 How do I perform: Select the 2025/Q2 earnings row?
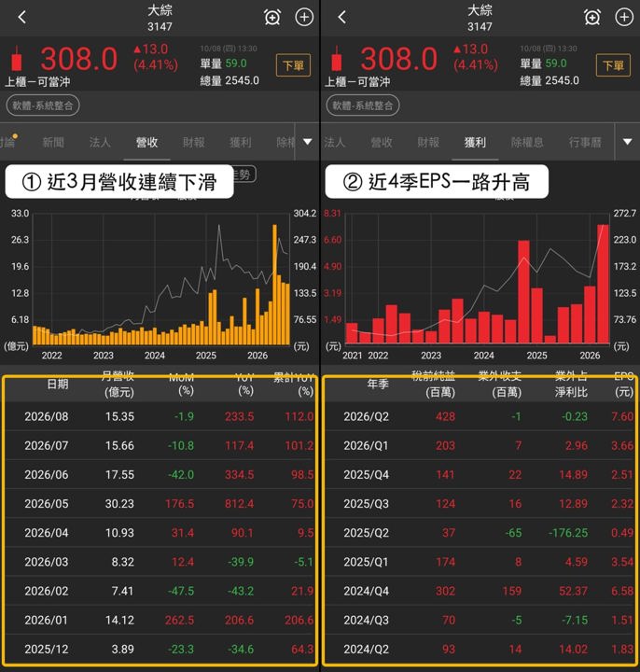(x=480, y=533)
